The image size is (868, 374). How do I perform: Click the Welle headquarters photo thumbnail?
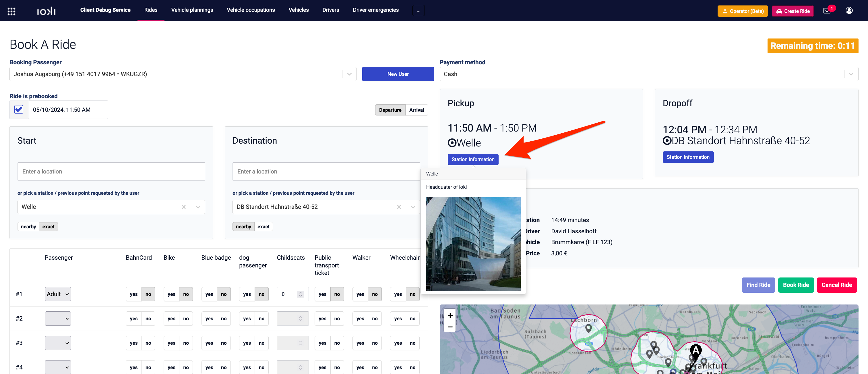[473, 244]
